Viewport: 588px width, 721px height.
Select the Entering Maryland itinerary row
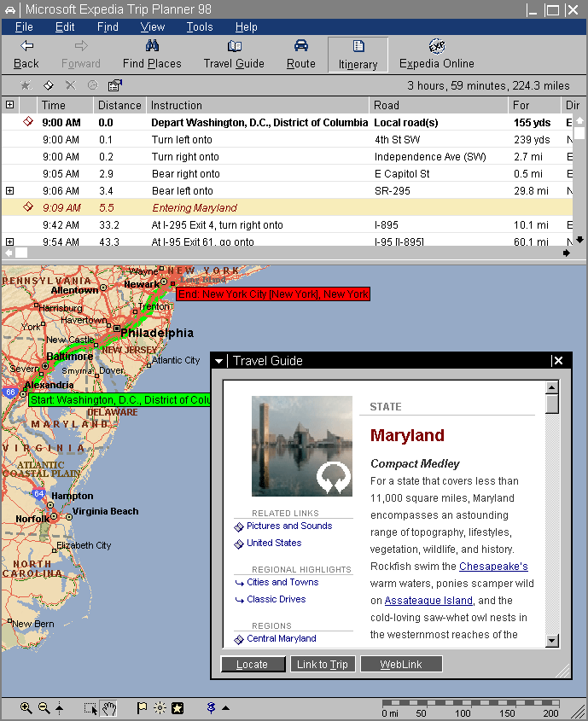click(287, 208)
